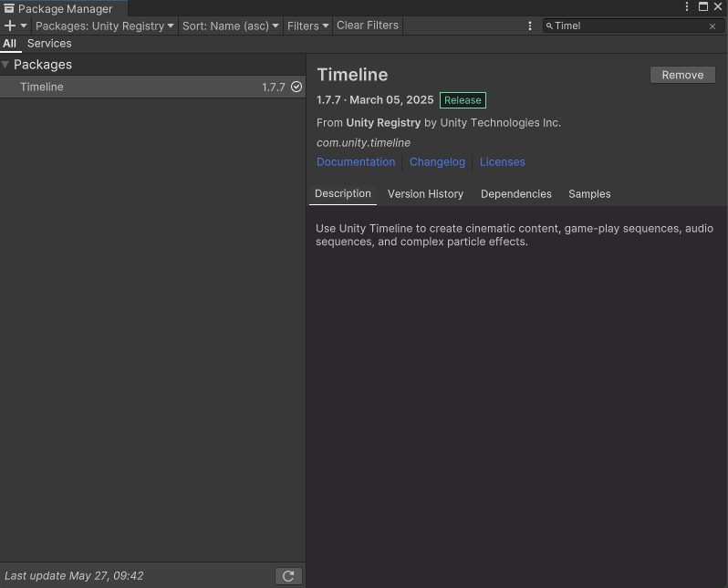728x588 pixels.
Task: Click com.unity.timeline package name text
Action: click(363, 143)
